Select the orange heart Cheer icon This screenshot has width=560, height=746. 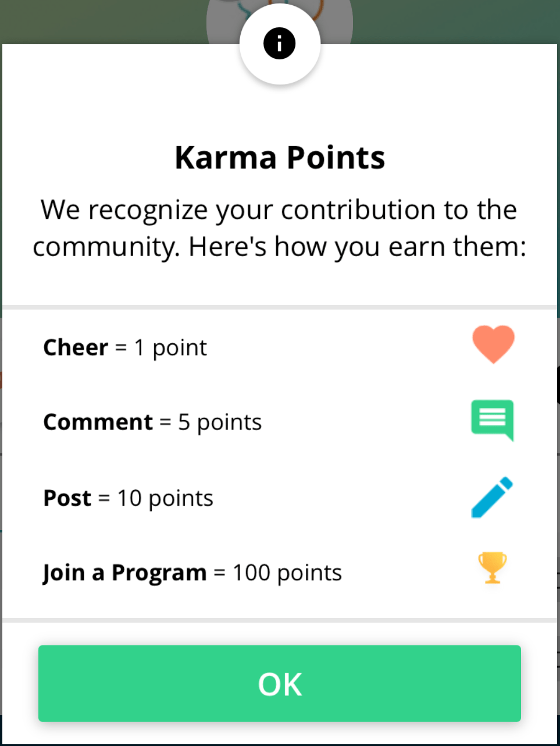[493, 344]
